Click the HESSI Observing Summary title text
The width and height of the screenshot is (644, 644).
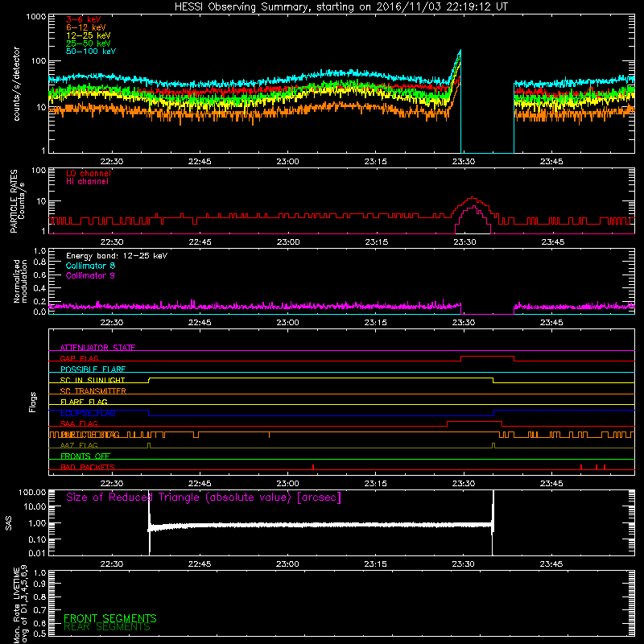point(341,7)
